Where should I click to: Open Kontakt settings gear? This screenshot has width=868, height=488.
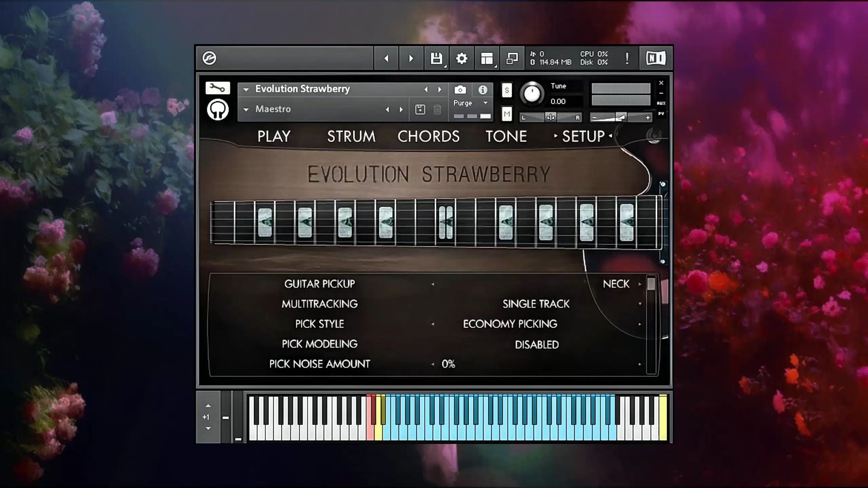[x=461, y=58]
